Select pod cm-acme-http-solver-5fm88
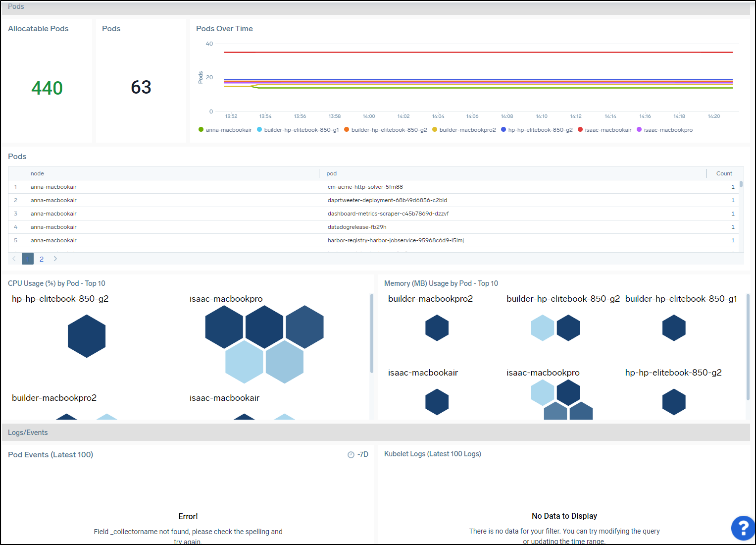This screenshot has height=545, width=756. click(x=365, y=187)
